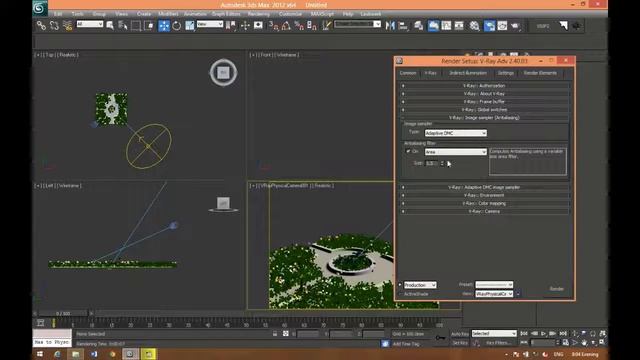Select the Production radio button
640x360 pixels.
coord(400,285)
